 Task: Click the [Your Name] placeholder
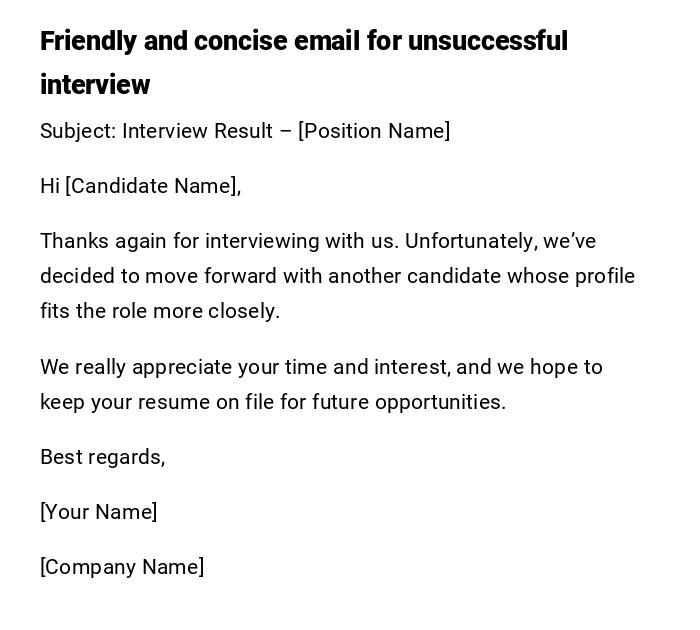(99, 512)
